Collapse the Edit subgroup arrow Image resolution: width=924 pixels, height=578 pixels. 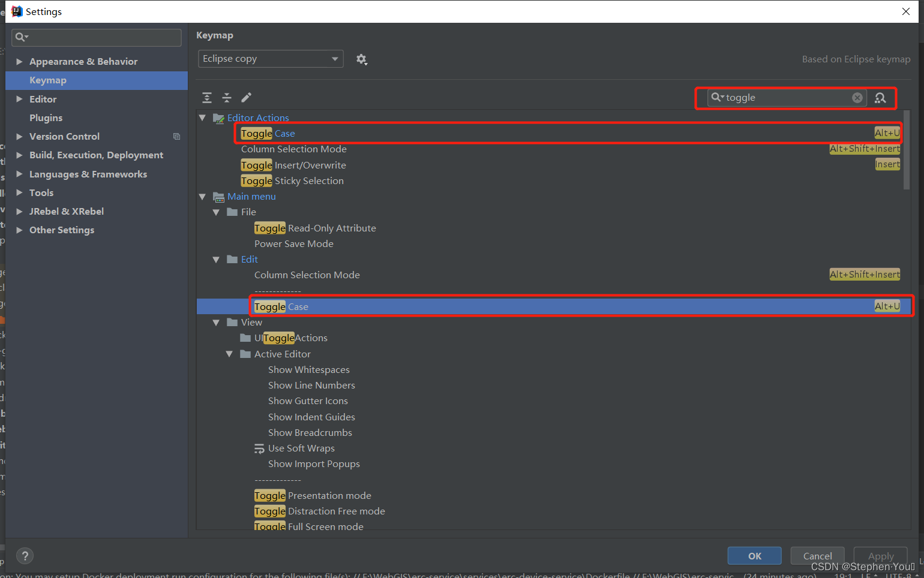pos(216,260)
